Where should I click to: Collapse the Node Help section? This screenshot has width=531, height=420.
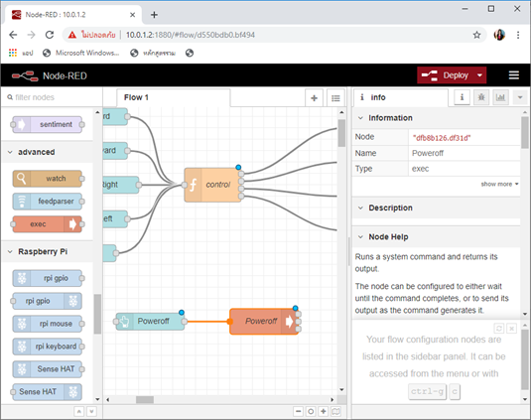(x=436, y=236)
